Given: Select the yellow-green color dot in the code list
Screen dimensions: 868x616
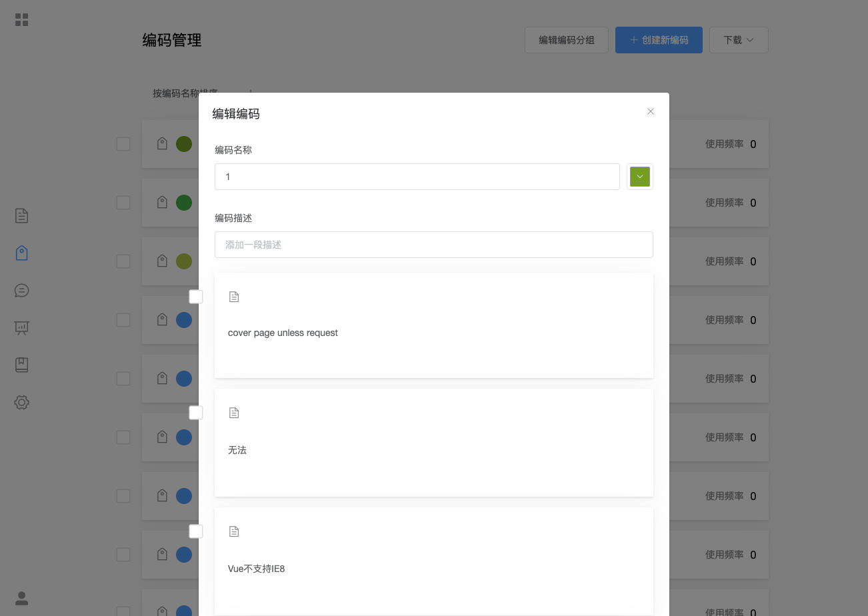Looking at the screenshot, I should coord(184,261).
